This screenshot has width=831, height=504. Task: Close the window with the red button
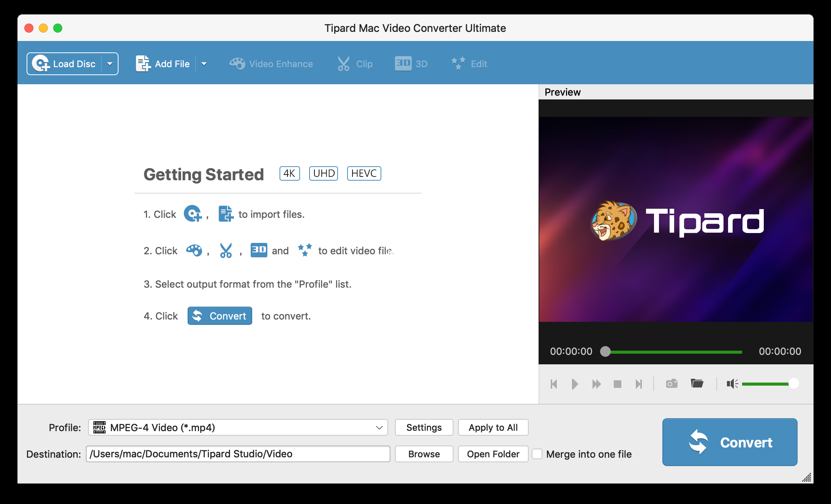click(x=29, y=28)
